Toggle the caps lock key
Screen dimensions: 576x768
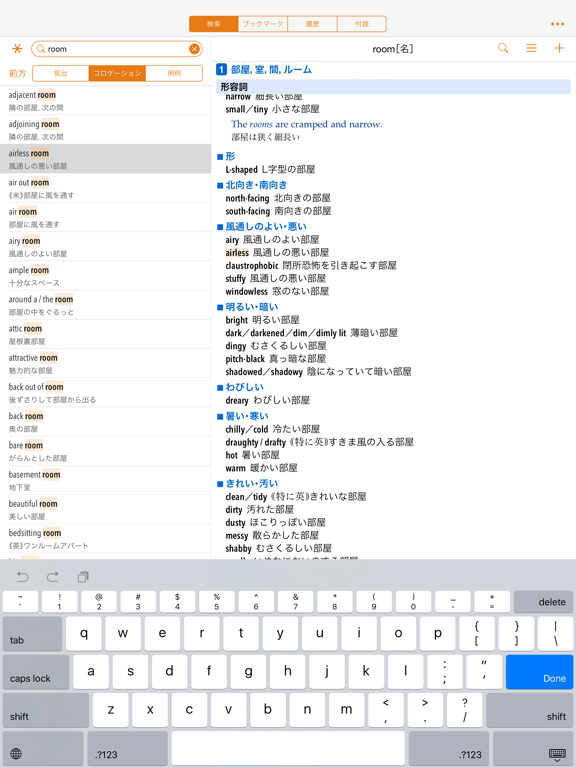(36, 672)
